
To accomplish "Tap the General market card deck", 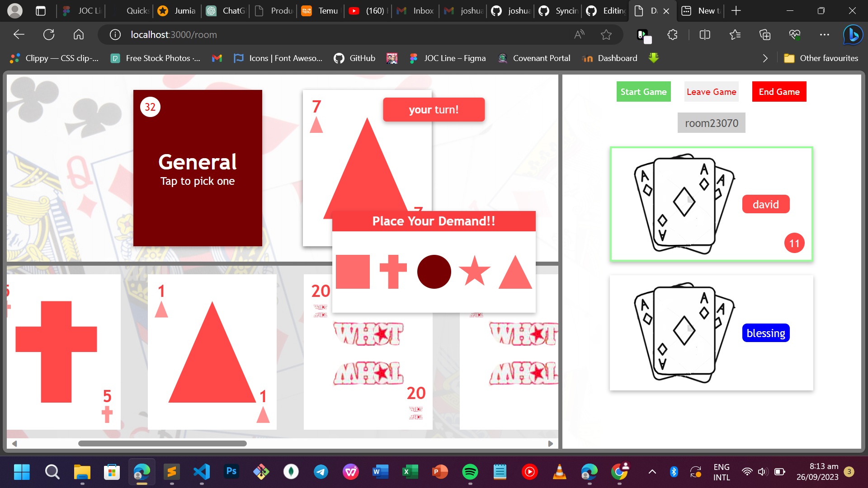I will [x=198, y=168].
